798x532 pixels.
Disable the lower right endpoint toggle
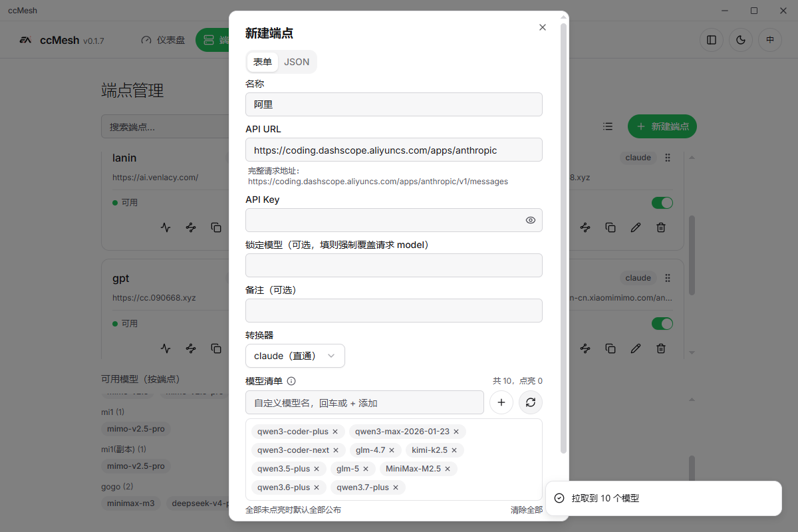coord(662,324)
